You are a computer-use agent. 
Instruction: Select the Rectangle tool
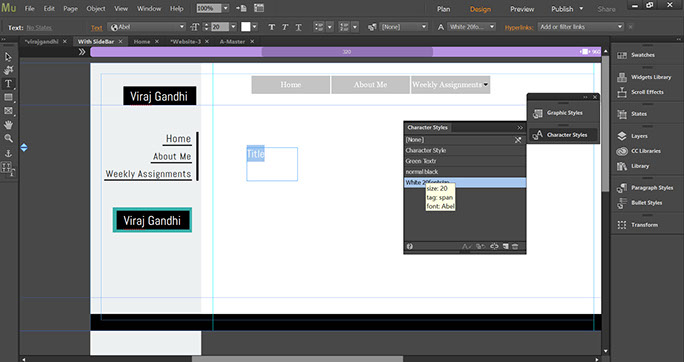(8, 97)
